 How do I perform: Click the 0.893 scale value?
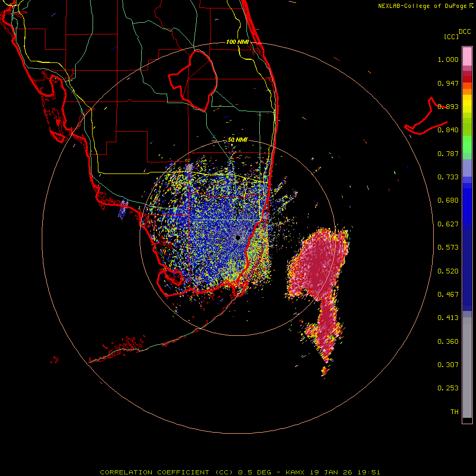(x=448, y=106)
